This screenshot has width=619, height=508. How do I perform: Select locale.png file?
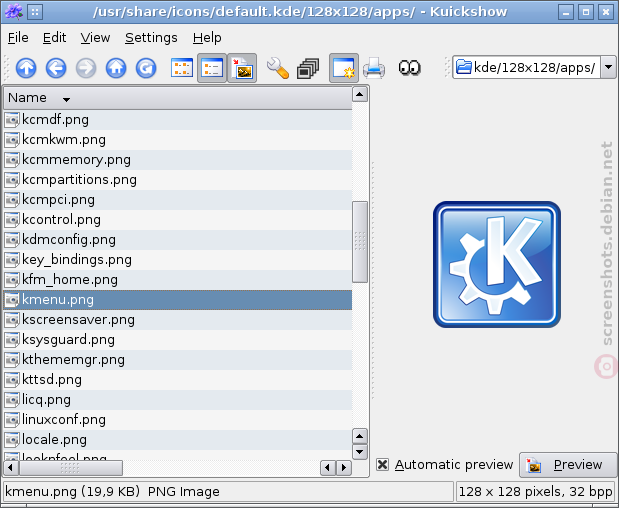coord(177,440)
